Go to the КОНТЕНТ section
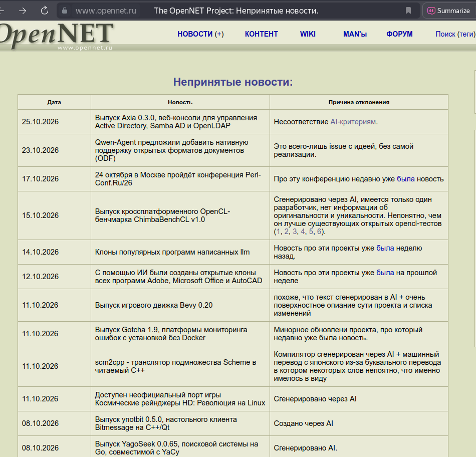Image resolution: width=476 pixels, height=457 pixels. [262, 34]
